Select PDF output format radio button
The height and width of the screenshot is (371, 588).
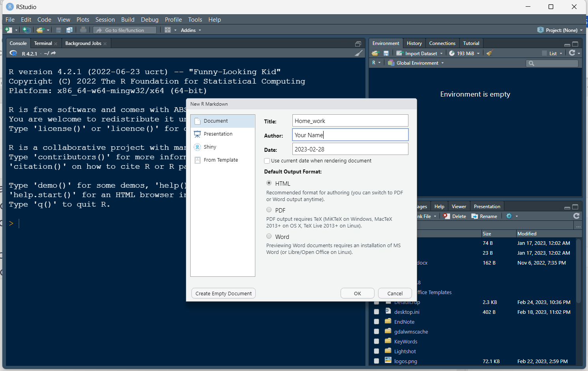[269, 210]
